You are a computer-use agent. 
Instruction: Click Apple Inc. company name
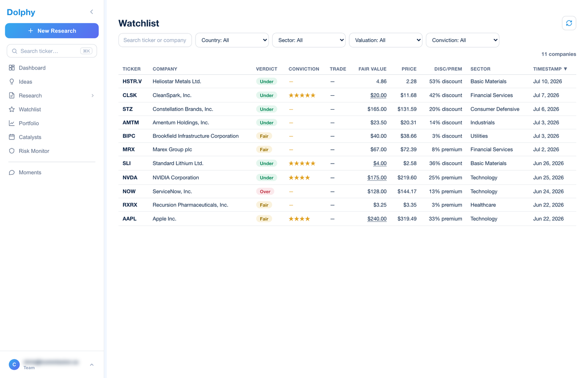(164, 219)
